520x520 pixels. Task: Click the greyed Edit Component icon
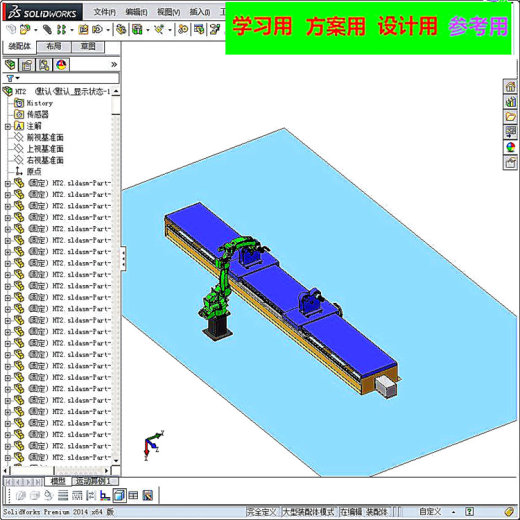click(x=11, y=30)
